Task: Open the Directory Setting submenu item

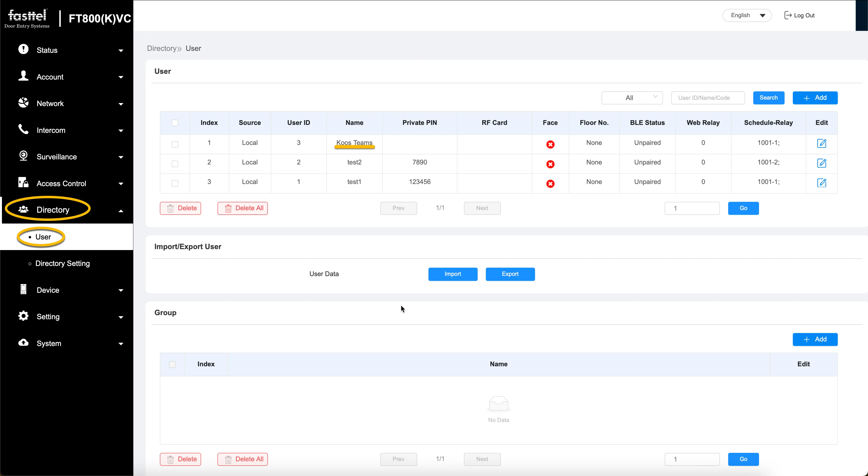Action: click(x=62, y=263)
